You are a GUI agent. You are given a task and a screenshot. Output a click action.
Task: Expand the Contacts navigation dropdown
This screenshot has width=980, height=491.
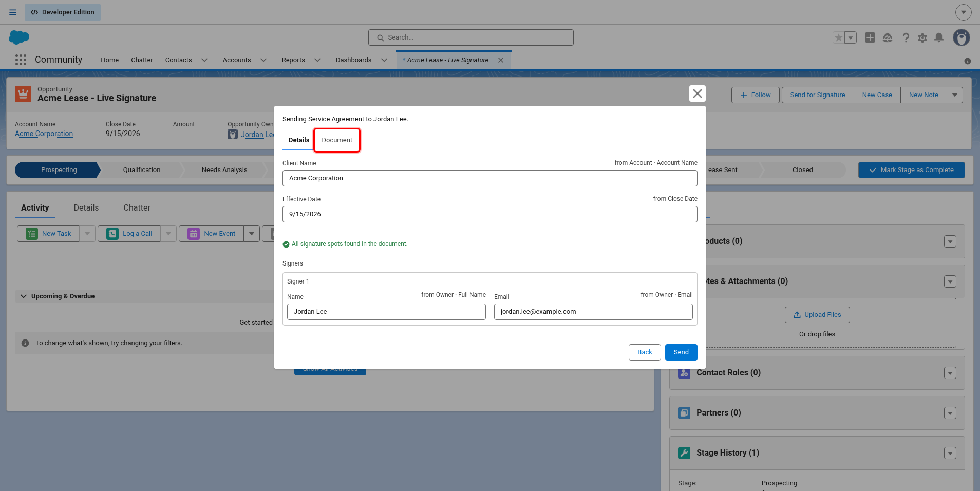coord(204,60)
